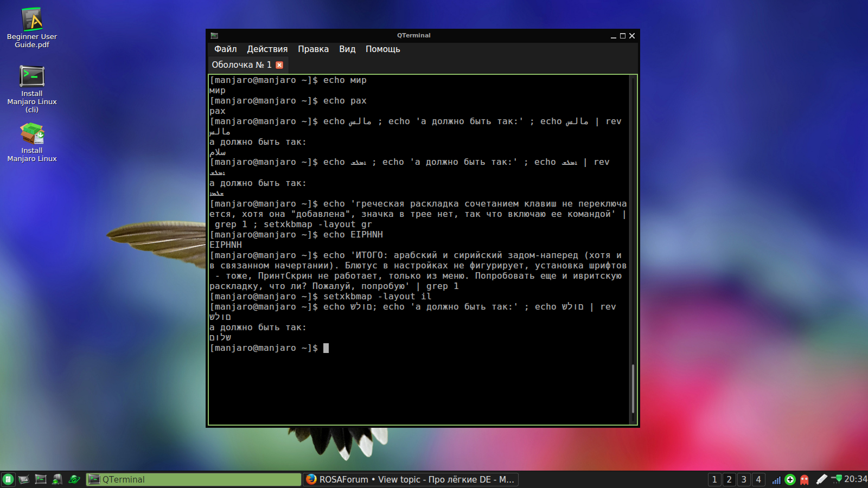Click the USB removable device tray icon
Screen dimensions: 868x488
point(821,479)
